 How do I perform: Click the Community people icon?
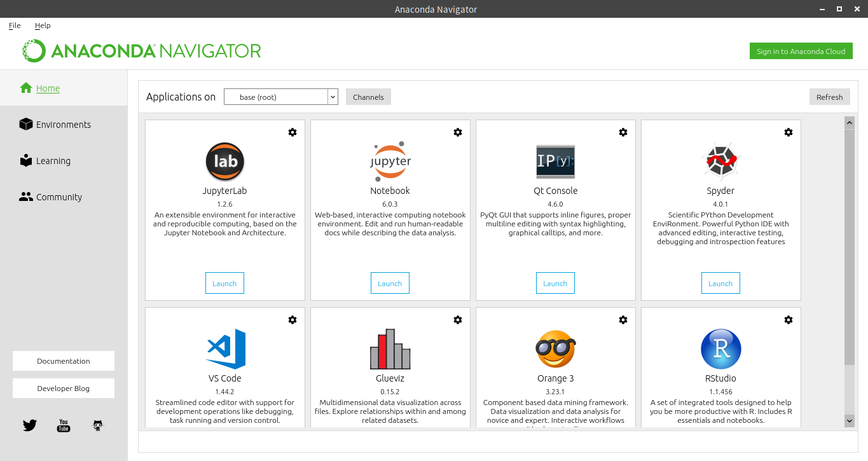pyautogui.click(x=26, y=196)
